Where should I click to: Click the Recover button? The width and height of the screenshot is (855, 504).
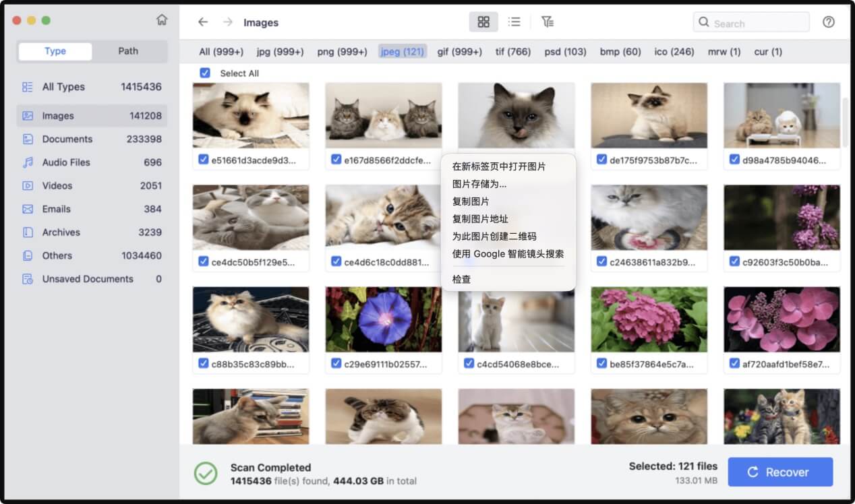pyautogui.click(x=780, y=472)
